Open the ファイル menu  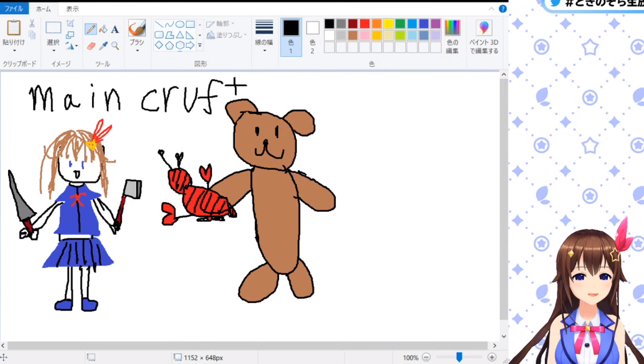[x=14, y=9]
